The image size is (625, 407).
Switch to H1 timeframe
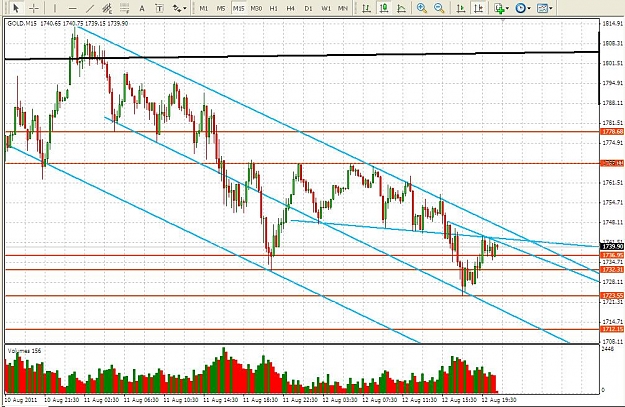273,8
